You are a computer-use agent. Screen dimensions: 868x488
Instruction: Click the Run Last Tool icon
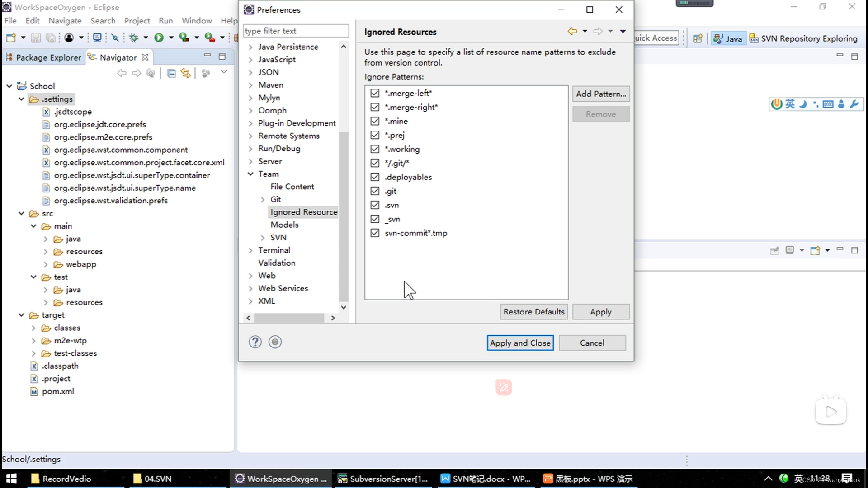pyautogui.click(x=210, y=38)
